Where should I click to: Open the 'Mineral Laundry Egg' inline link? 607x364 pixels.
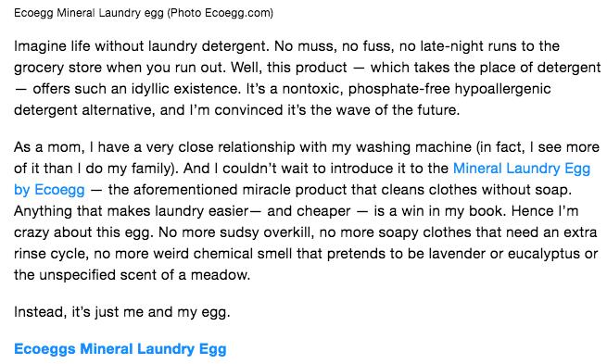tap(522, 169)
